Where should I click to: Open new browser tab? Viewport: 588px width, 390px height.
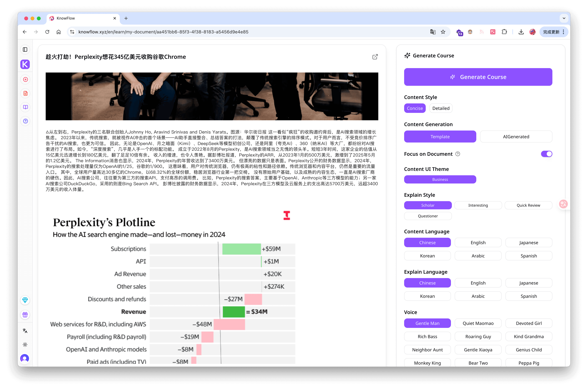tap(126, 18)
